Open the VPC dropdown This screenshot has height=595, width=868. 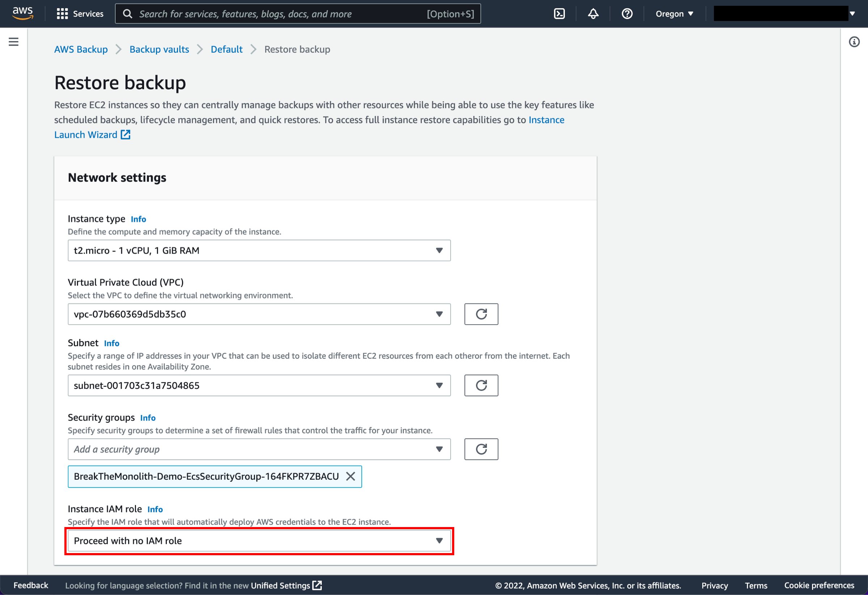point(259,314)
